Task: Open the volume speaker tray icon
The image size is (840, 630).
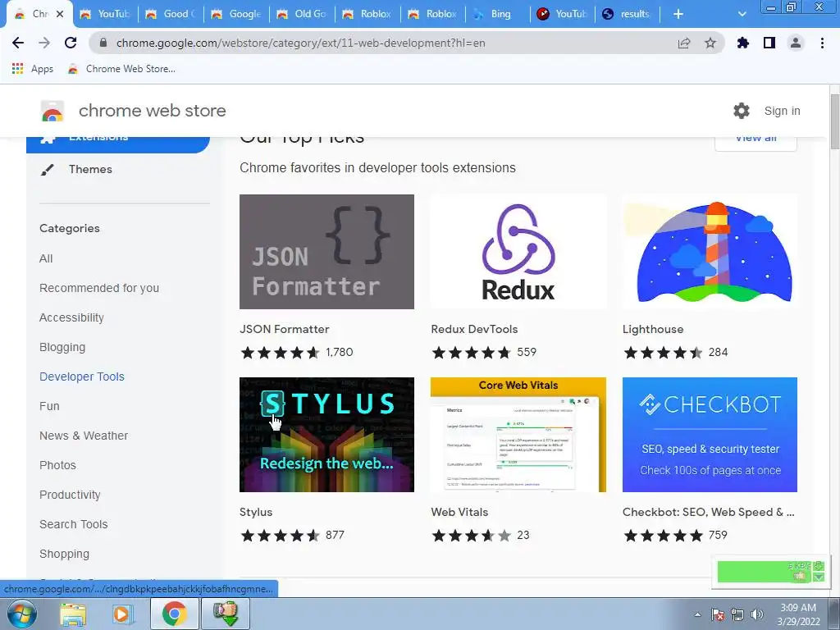Action: pyautogui.click(x=757, y=614)
